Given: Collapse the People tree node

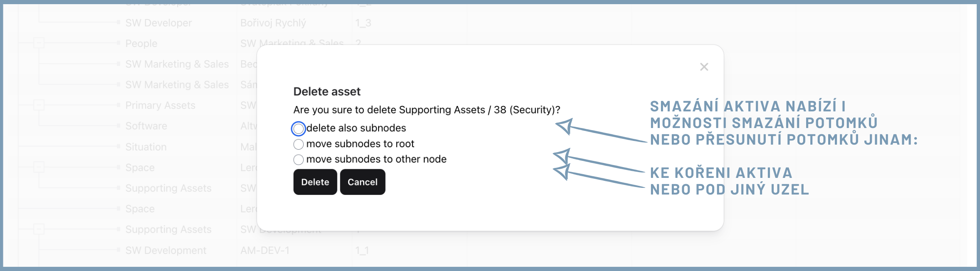Looking at the screenshot, I should pyautogui.click(x=39, y=43).
